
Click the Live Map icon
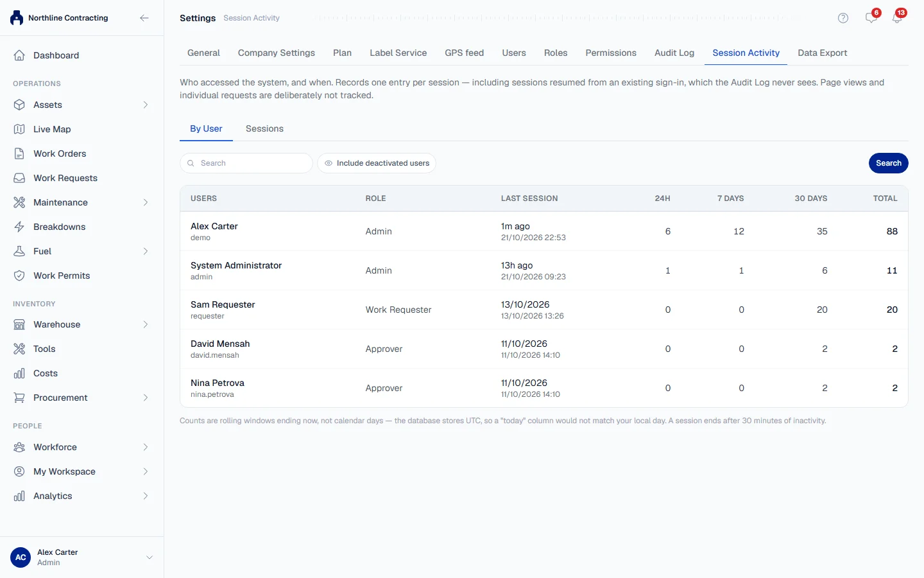[19, 129]
